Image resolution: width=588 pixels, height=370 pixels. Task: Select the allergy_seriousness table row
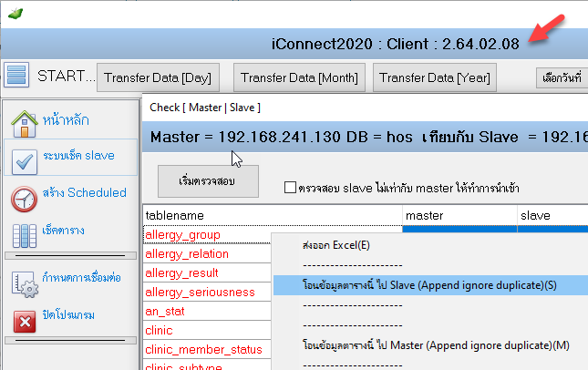coord(207,292)
